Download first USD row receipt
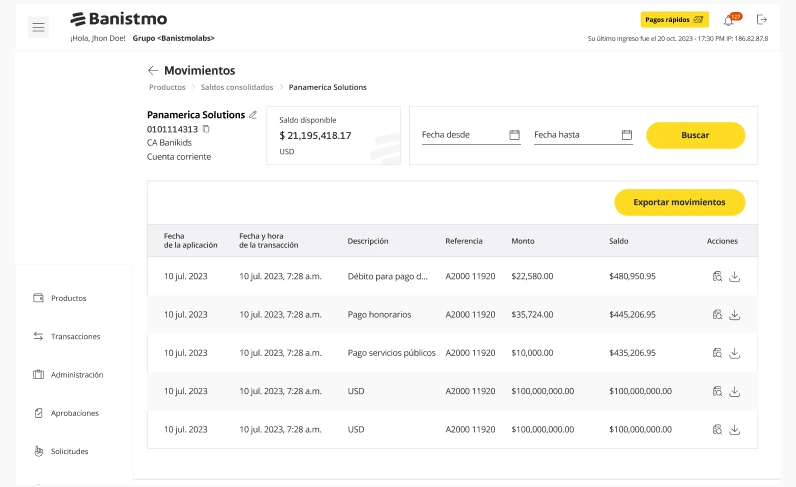This screenshot has height=487, width=796. coord(735,392)
